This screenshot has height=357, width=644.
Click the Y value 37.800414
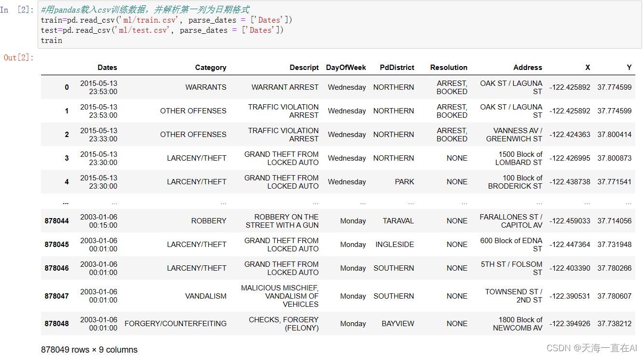(615, 135)
